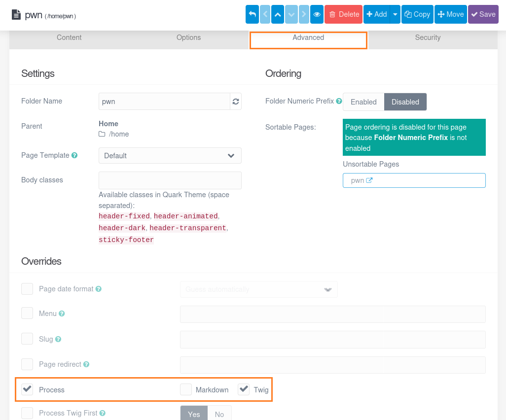
Task: Save the page with Save button
Action: (483, 14)
